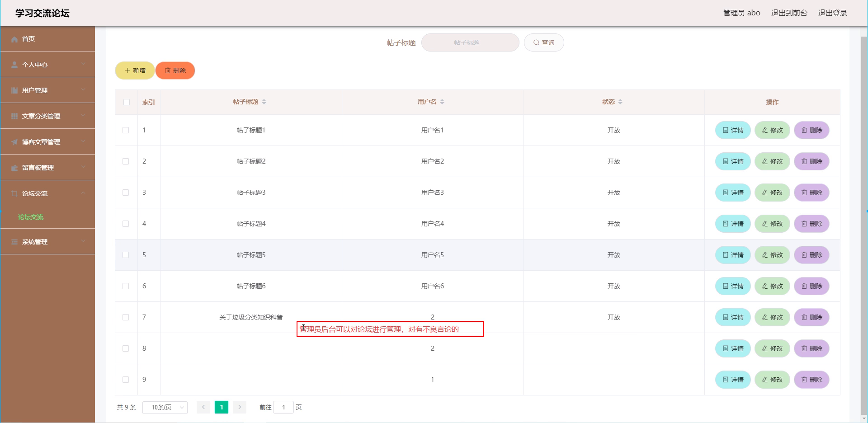Open 详情 for 关于垃圾分类知识科普 row
Viewport: 868px width, 423px height.
[x=733, y=317]
